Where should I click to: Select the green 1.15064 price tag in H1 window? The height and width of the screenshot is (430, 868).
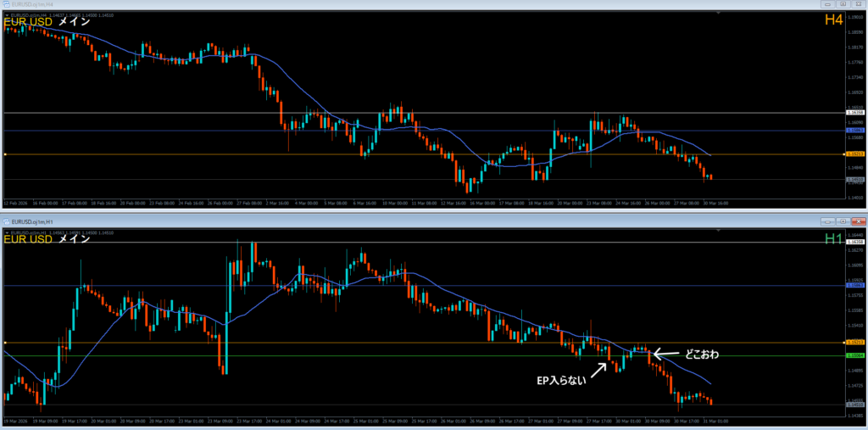tap(855, 355)
